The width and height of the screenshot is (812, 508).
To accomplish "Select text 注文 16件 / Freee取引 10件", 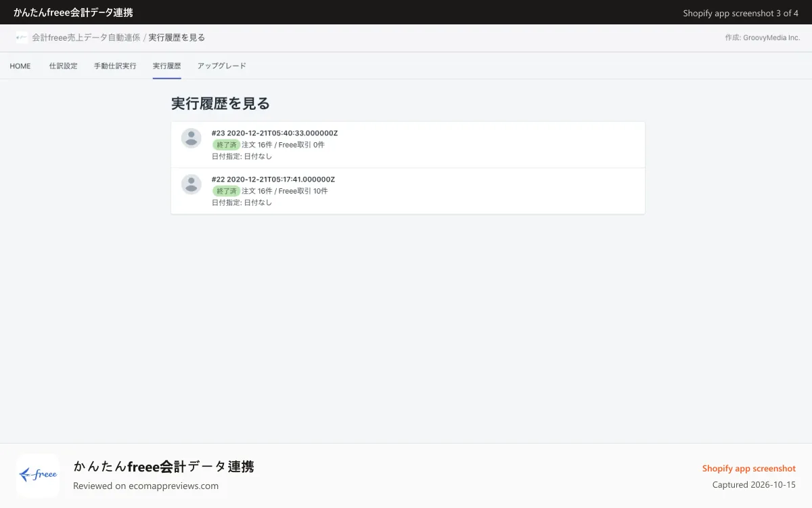I will tap(285, 191).
